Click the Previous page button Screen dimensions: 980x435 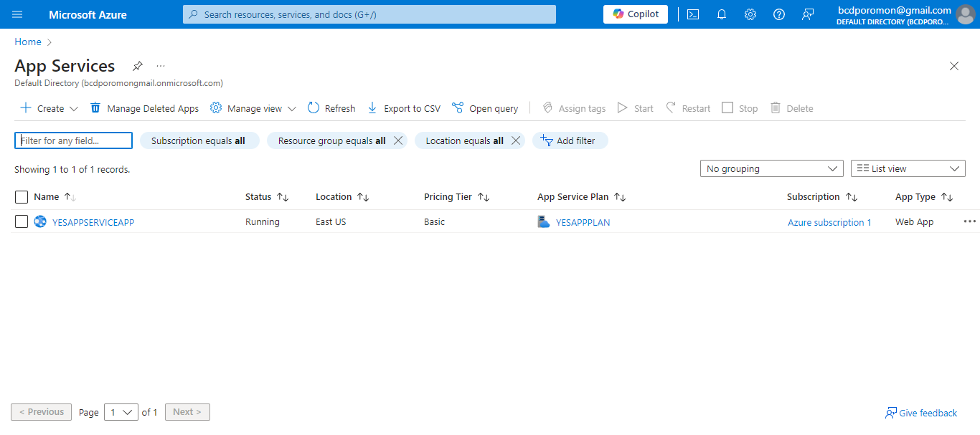point(42,412)
